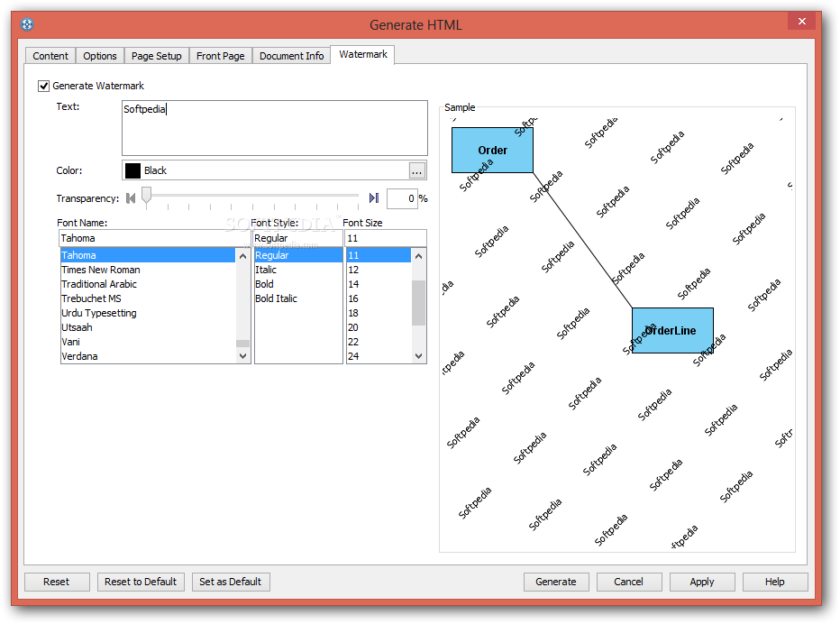Select the Watermark tab
The image size is (840, 624).
pyautogui.click(x=362, y=54)
